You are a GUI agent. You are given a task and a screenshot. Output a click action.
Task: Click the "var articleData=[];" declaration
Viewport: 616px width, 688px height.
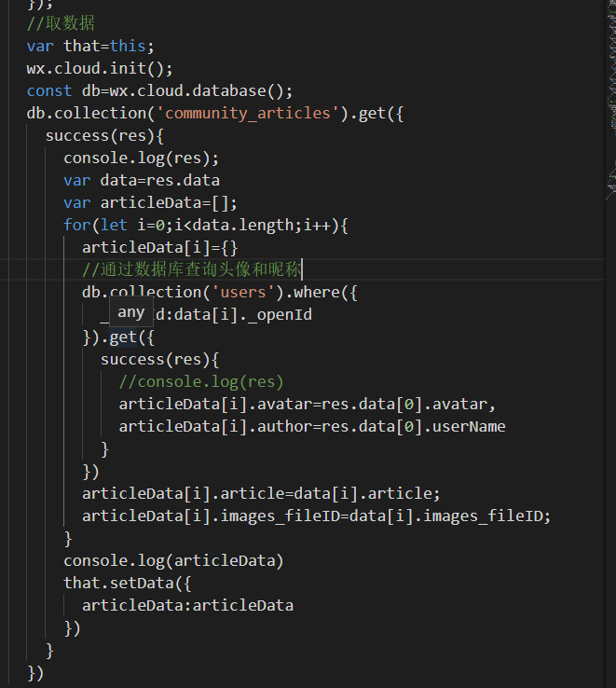pyautogui.click(x=150, y=202)
